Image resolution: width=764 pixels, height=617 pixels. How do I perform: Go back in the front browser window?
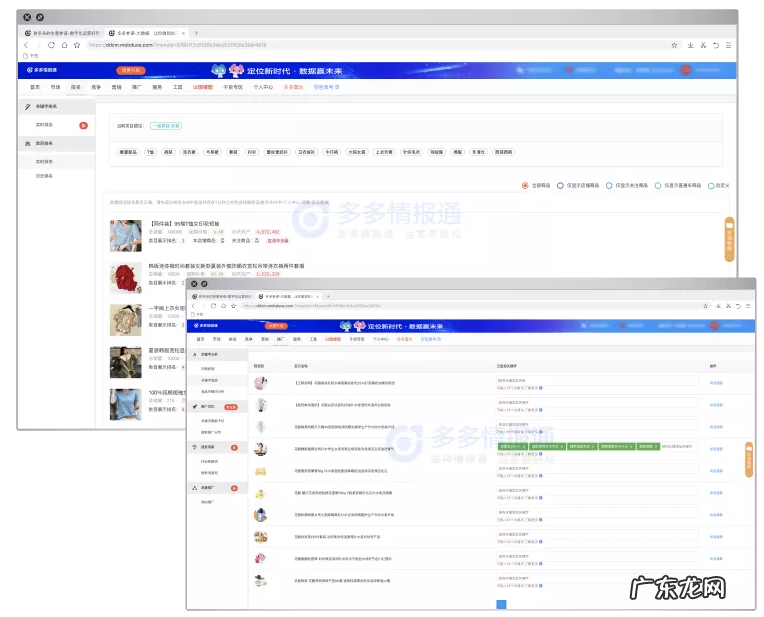pyautogui.click(x=193, y=306)
